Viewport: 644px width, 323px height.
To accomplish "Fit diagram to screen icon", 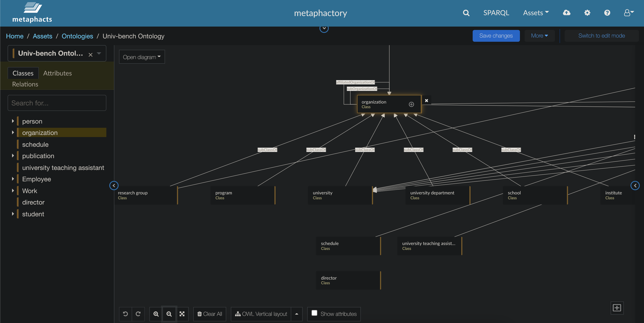I will (x=182, y=314).
